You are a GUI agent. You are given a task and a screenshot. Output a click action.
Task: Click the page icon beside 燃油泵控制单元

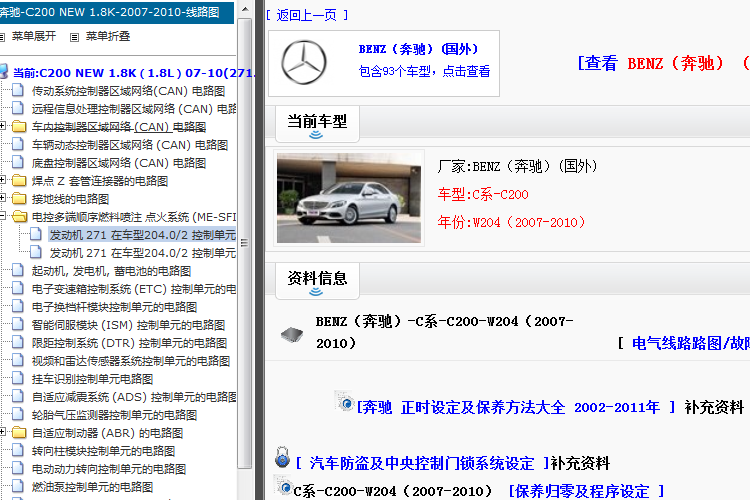[18, 486]
